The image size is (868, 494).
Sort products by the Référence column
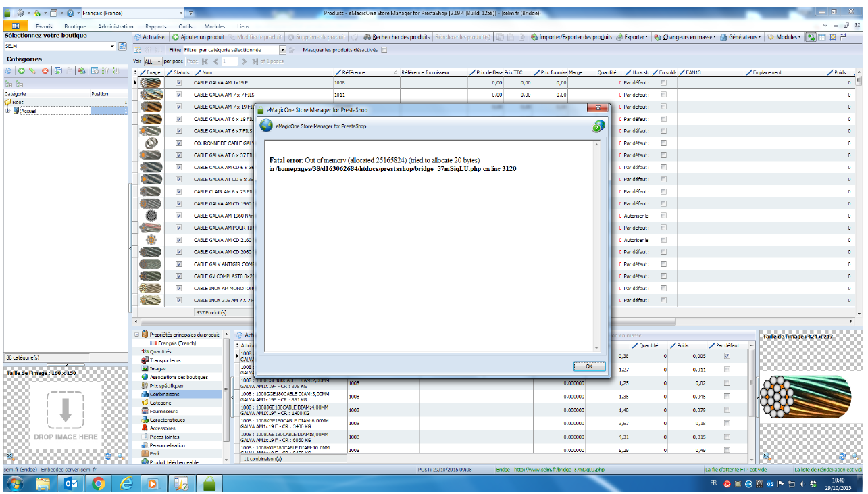pos(367,72)
